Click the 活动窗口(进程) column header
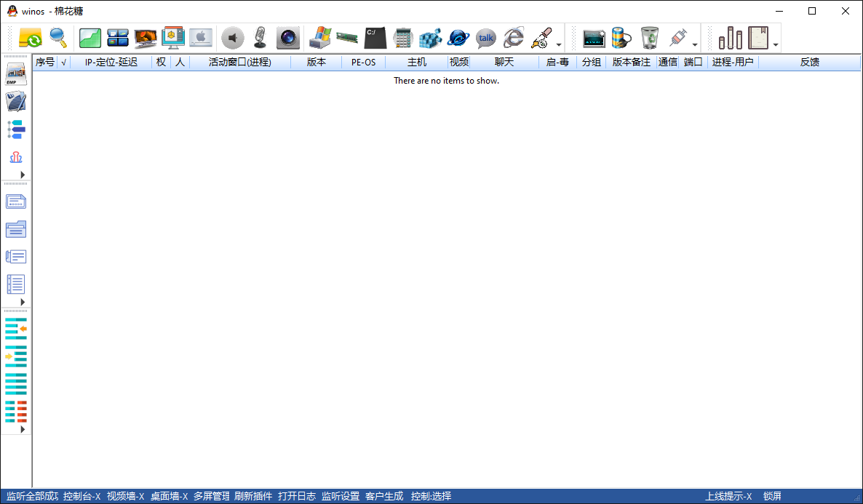 pos(239,63)
